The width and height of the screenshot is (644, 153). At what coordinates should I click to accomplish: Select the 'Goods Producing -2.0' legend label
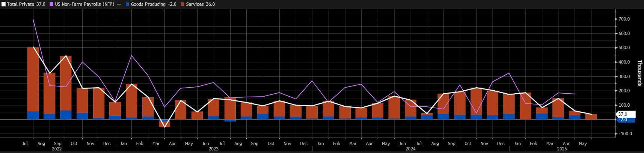coord(154,4)
